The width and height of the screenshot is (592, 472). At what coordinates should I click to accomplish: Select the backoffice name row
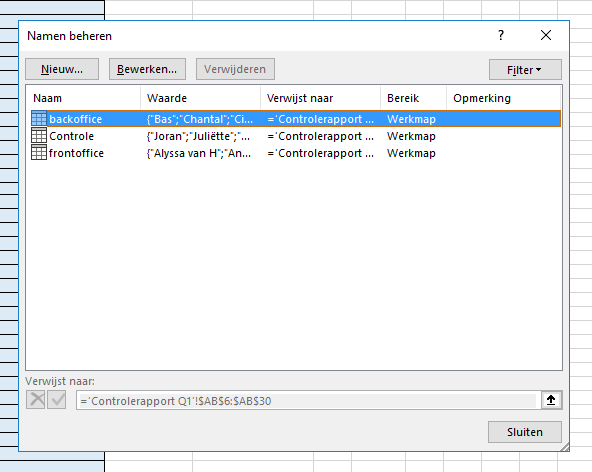(x=296, y=119)
